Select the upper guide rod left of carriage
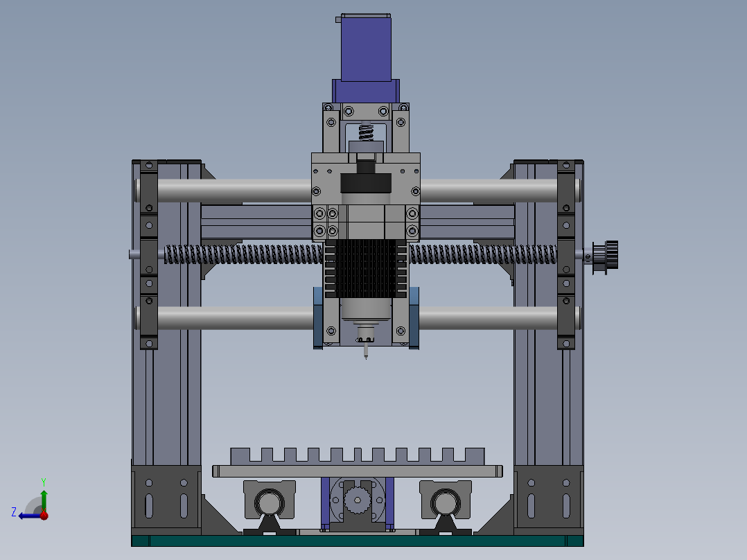Image resolution: width=747 pixels, height=560 pixels. 234,191
